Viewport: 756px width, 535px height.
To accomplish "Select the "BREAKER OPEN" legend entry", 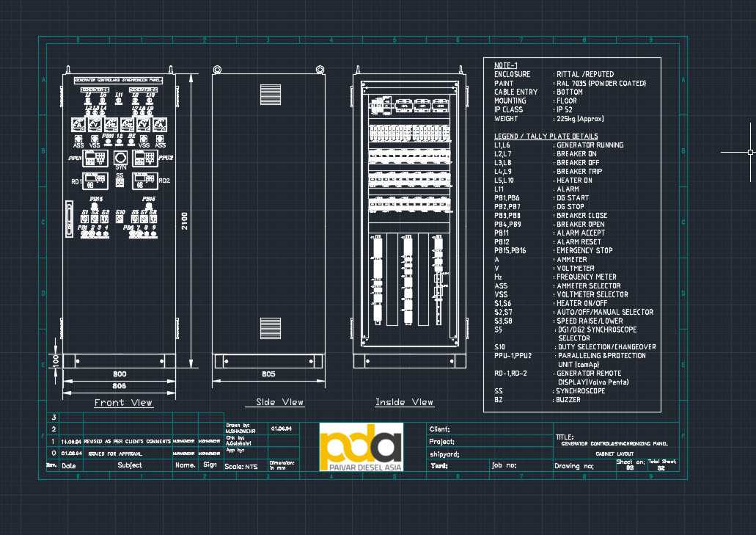I will tap(581, 225).
